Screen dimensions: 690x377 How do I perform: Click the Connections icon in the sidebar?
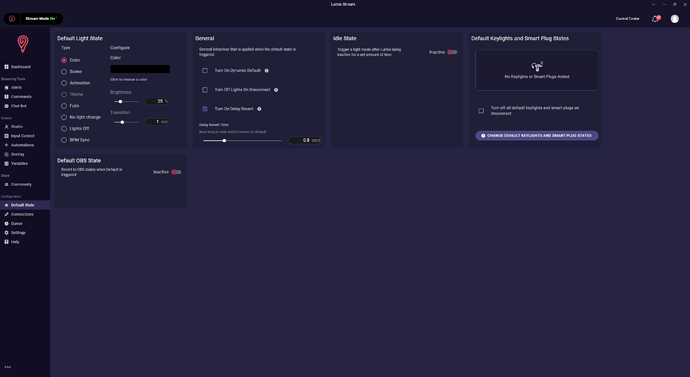click(6, 214)
